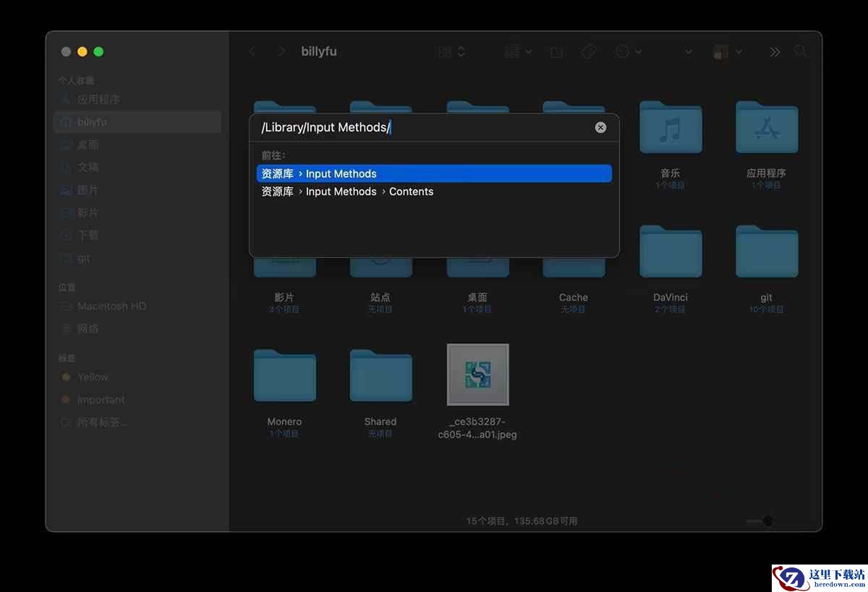868x592 pixels.
Task: Click the /Library/Input Methods/ path input
Action: 423,127
